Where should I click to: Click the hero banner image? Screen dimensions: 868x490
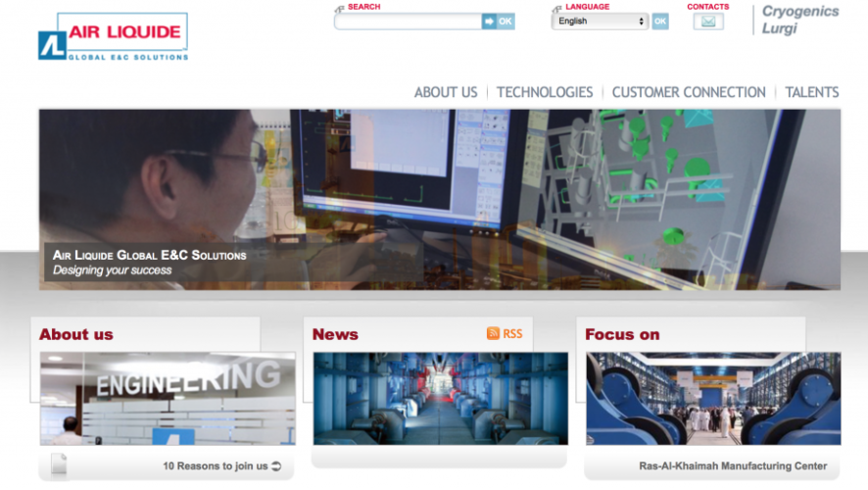pyautogui.click(x=440, y=199)
